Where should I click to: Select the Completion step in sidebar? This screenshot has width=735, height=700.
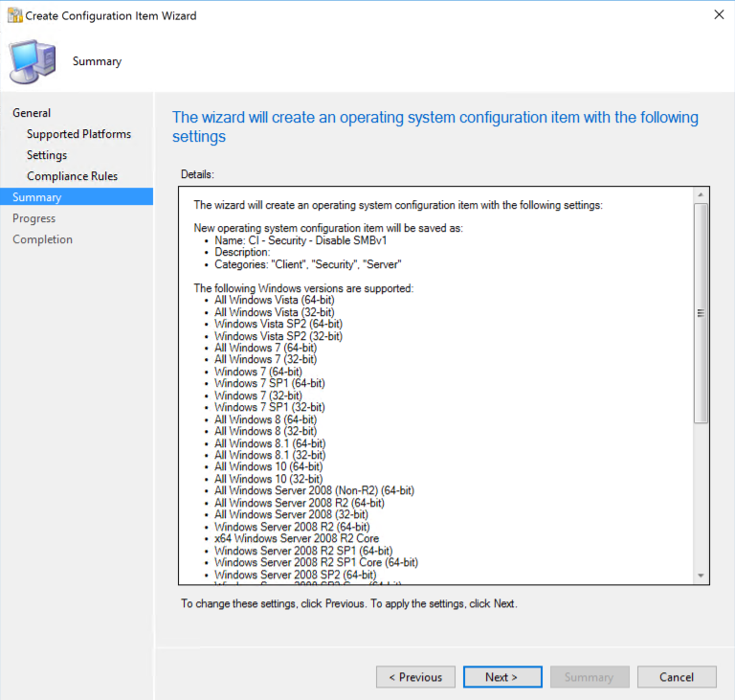[43, 239]
